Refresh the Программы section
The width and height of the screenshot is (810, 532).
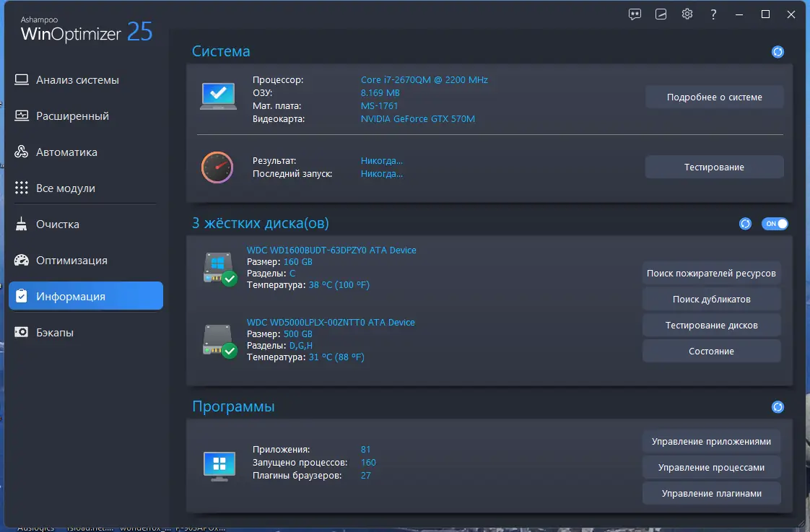pyautogui.click(x=778, y=407)
